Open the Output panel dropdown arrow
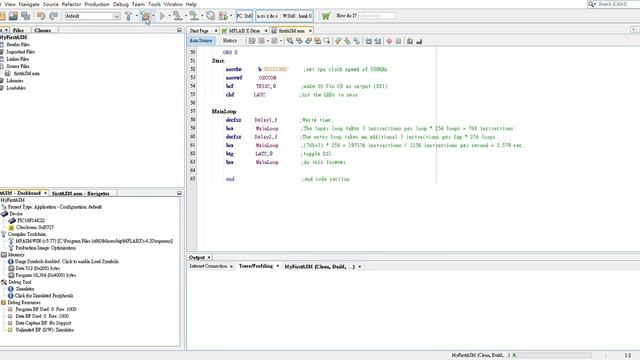The width and height of the screenshot is (640, 360). [209, 258]
